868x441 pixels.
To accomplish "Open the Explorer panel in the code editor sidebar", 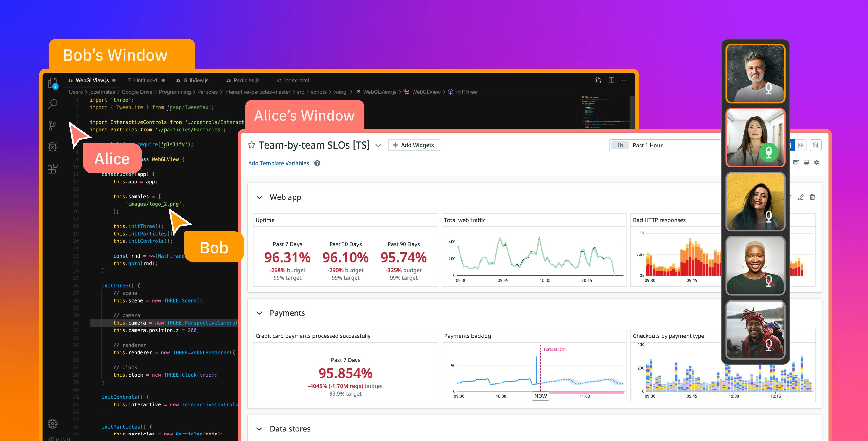I will pos(53,83).
